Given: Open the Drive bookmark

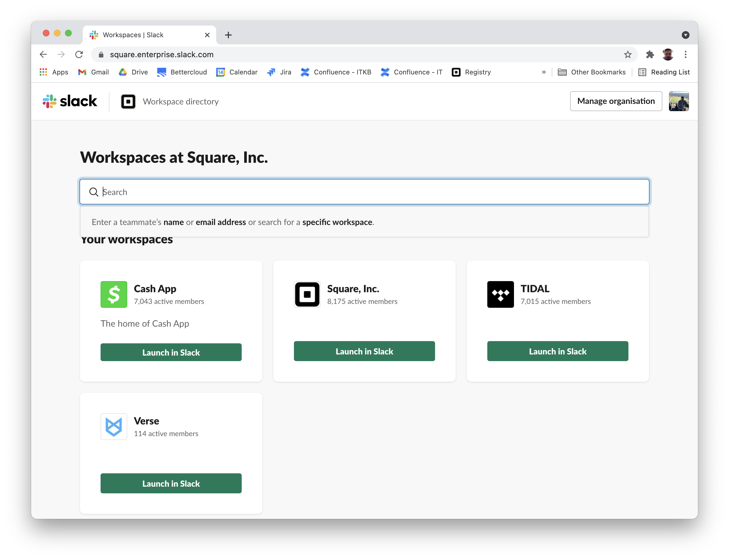Looking at the screenshot, I should tap(133, 72).
